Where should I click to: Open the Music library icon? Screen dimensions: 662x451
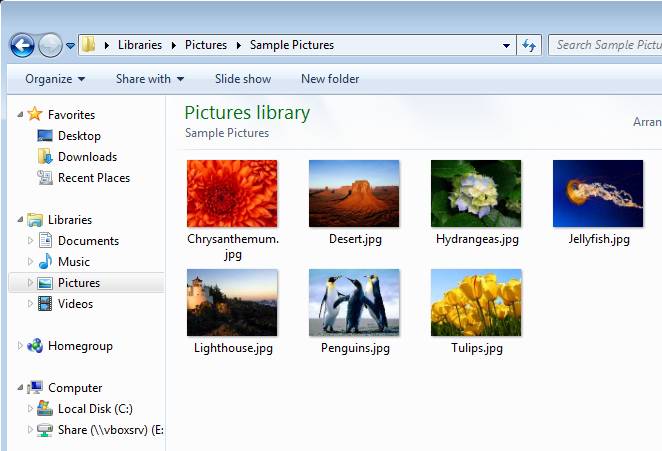tap(45, 262)
